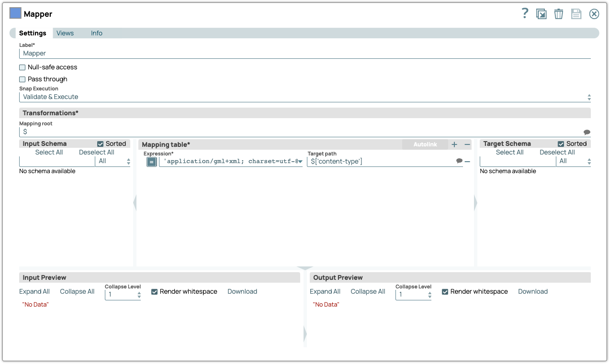Remove the current mapping row

coord(466,161)
